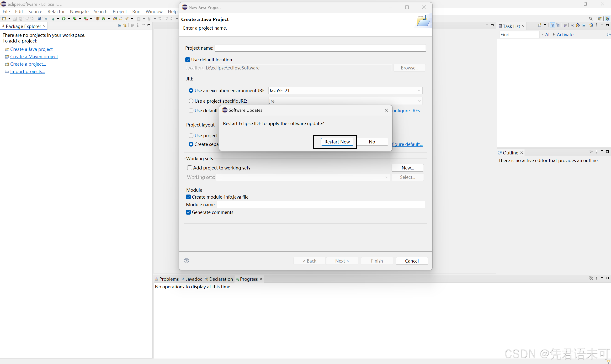Click the Run External Tools toolbox icon
611x364 pixels.
[x=86, y=19]
